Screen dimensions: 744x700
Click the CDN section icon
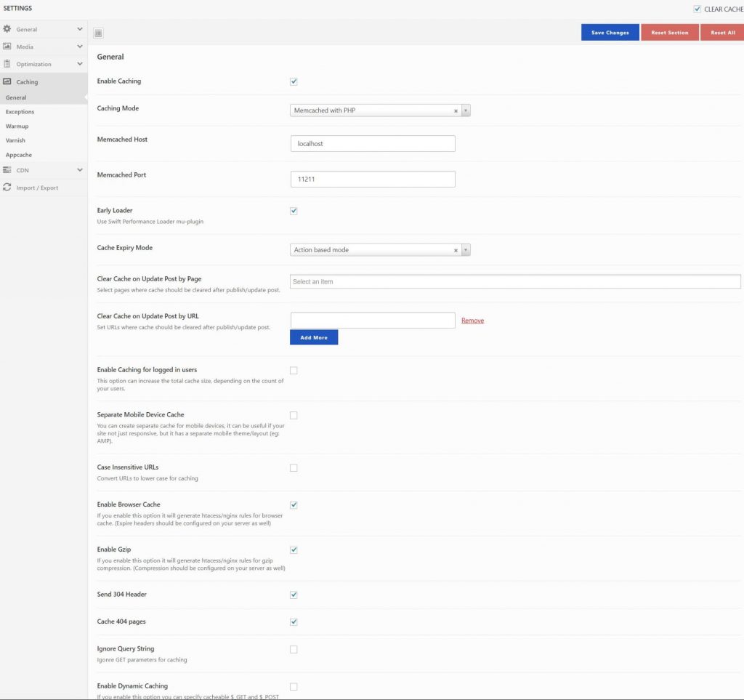[x=7, y=169]
